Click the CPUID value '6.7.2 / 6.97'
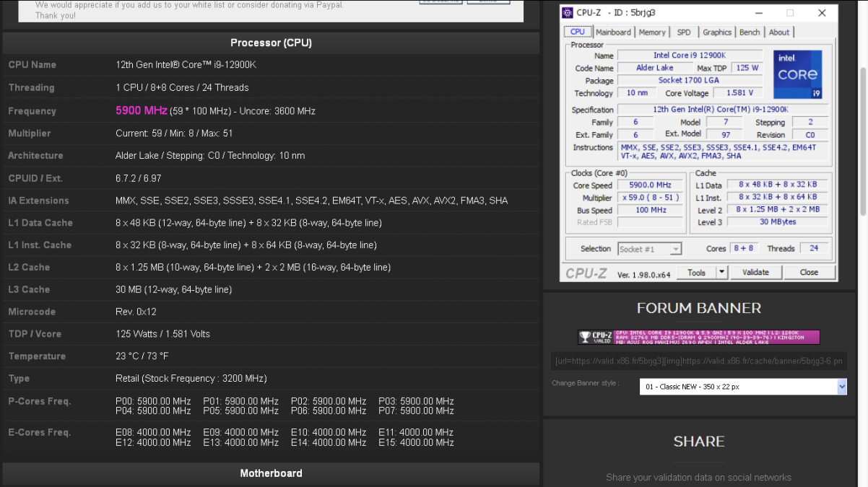Viewport: 868px width, 487px height. click(139, 178)
